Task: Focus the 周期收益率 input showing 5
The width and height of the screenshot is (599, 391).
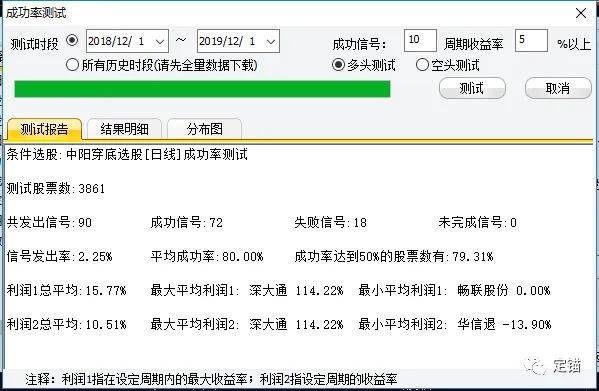Action: [x=531, y=40]
